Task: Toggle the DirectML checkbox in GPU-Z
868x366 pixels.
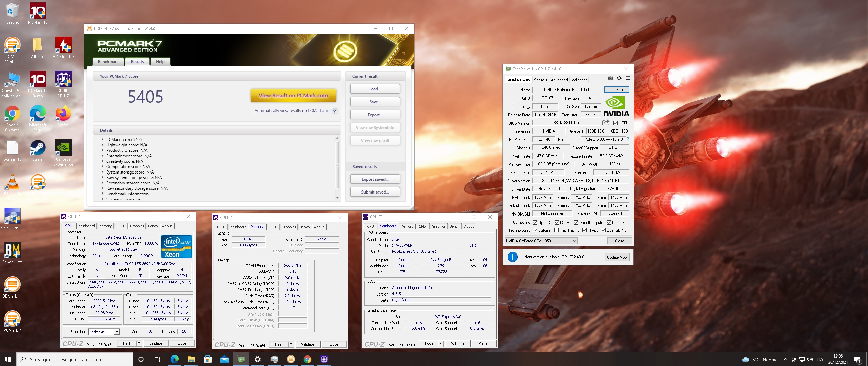Action: [609, 223]
